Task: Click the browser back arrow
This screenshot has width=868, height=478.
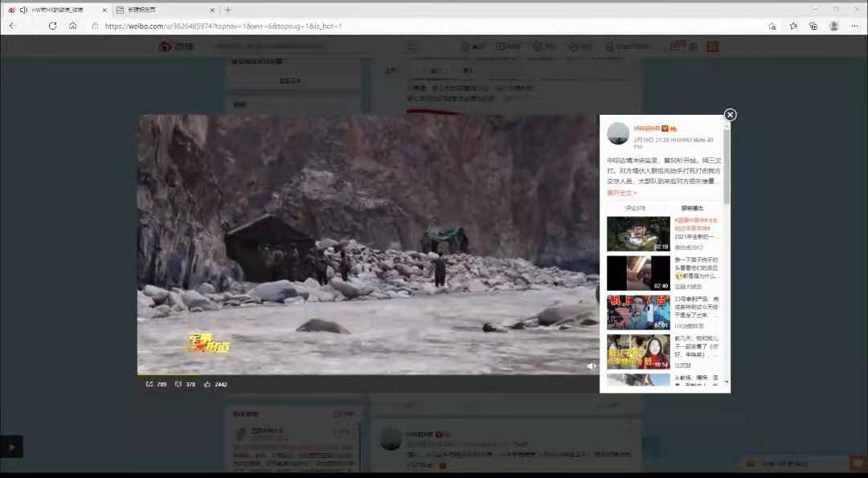Action: pyautogui.click(x=13, y=26)
